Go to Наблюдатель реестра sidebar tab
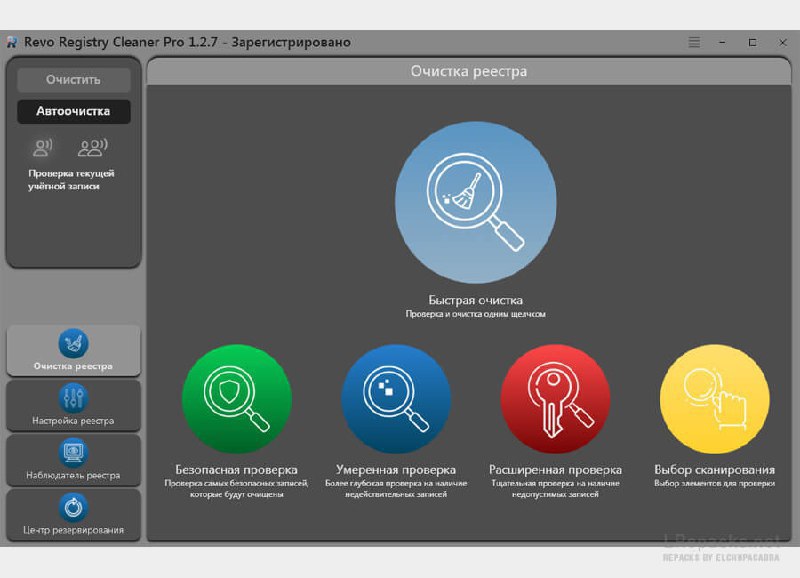This screenshot has width=800, height=578. [73, 460]
